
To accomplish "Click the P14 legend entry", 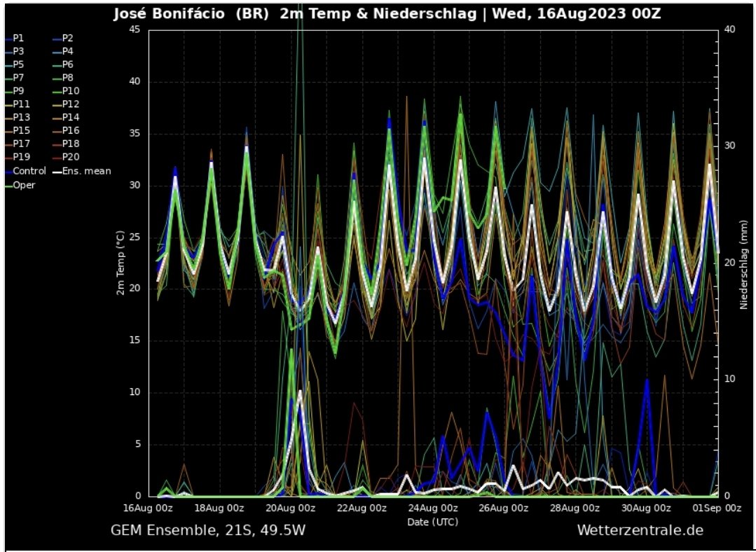I will point(67,117).
